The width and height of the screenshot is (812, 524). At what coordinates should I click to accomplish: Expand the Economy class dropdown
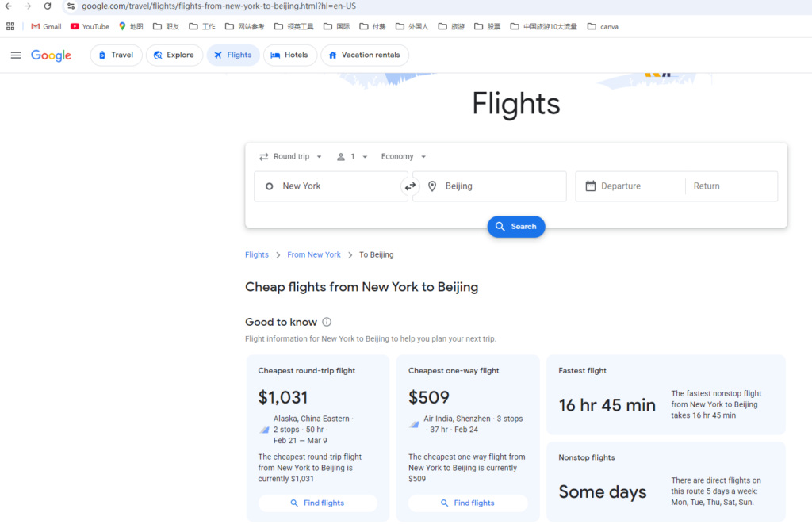tap(404, 157)
